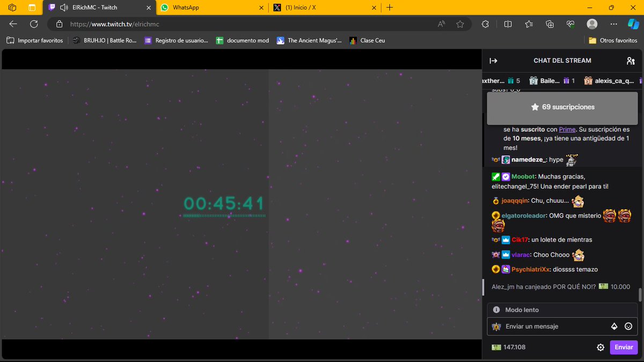This screenshot has height=362, width=644.
Task: Open Importar favoritos bookmark
Action: (35, 40)
